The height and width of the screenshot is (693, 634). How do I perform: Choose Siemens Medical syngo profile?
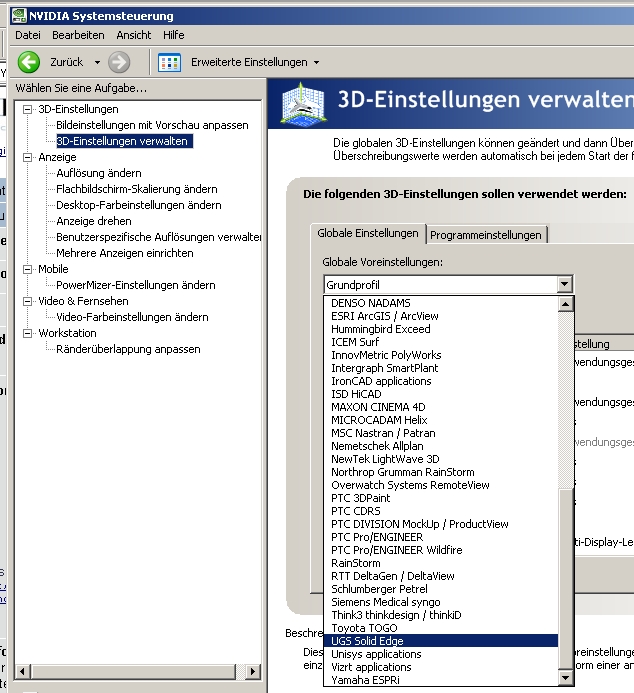point(441,602)
